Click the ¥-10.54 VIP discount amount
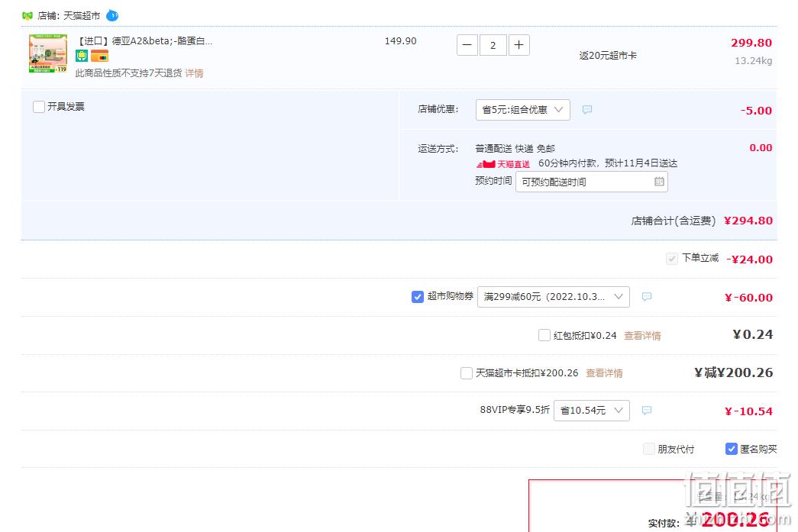The width and height of the screenshot is (798, 532). (x=748, y=411)
